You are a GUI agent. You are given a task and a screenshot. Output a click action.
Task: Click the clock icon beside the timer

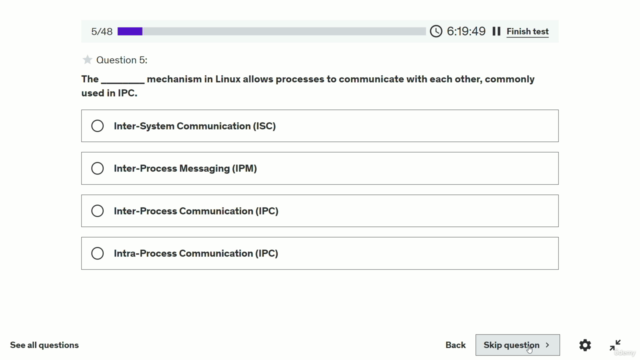[436, 31]
